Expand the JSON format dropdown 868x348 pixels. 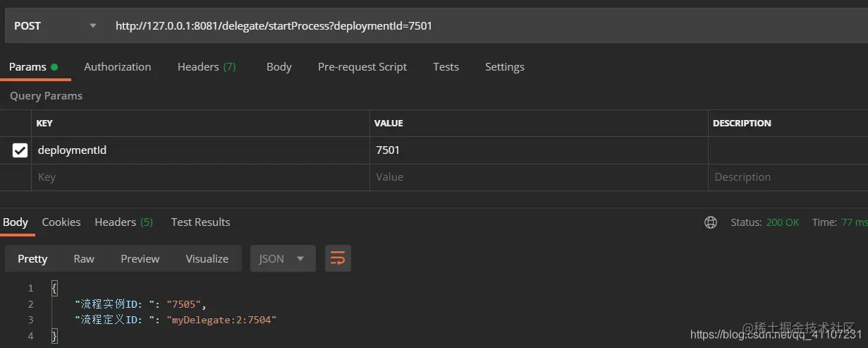[281, 258]
